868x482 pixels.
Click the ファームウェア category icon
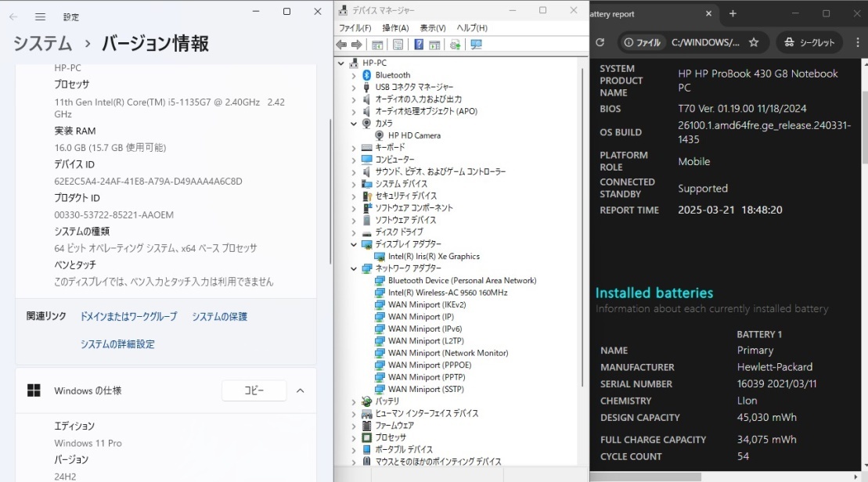[366, 425]
